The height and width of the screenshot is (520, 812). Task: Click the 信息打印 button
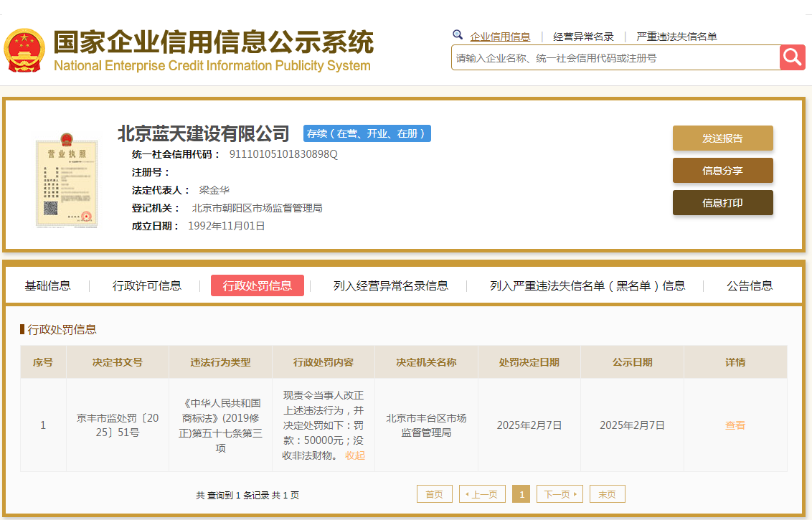[722, 202]
